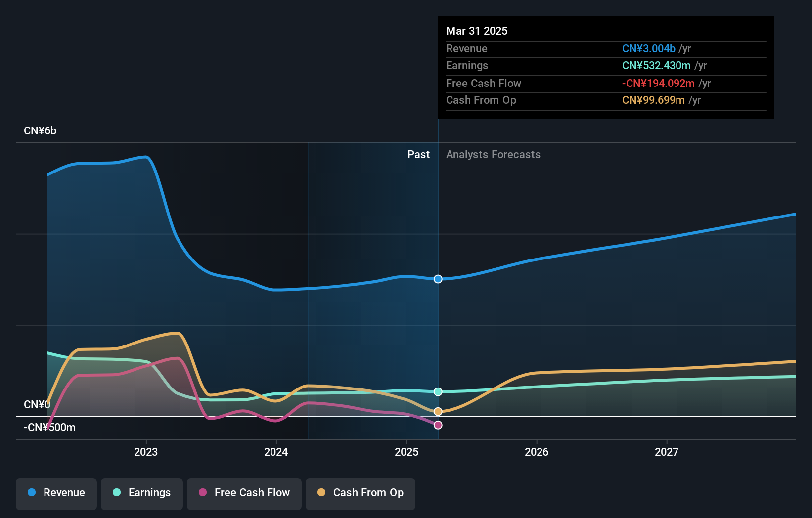This screenshot has height=518, width=812.
Task: Click the pink dot in Free Cash Flow legend
Action: pyautogui.click(x=203, y=492)
